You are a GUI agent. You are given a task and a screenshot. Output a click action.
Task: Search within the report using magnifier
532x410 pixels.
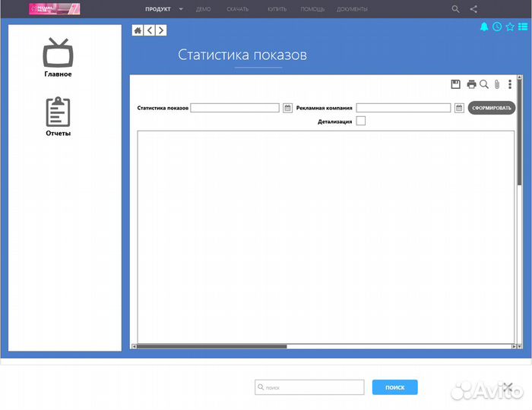coord(484,84)
